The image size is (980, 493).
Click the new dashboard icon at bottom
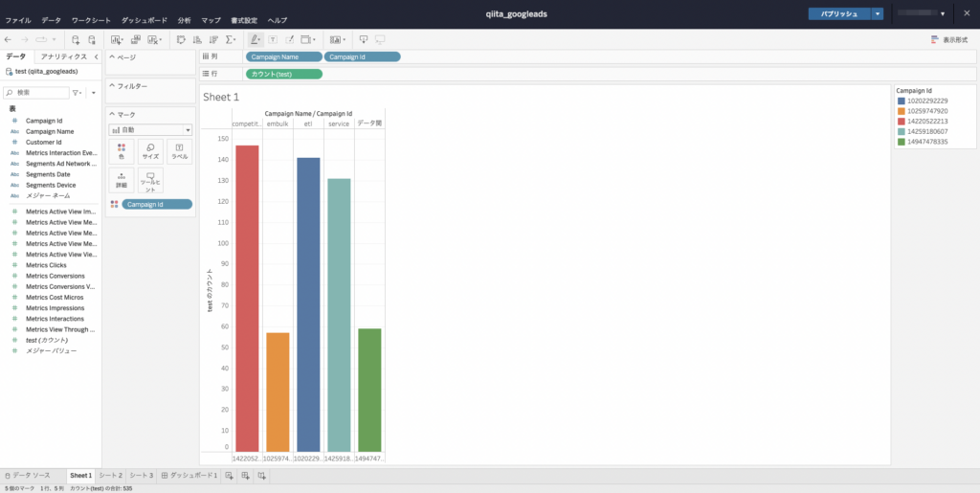coord(245,476)
